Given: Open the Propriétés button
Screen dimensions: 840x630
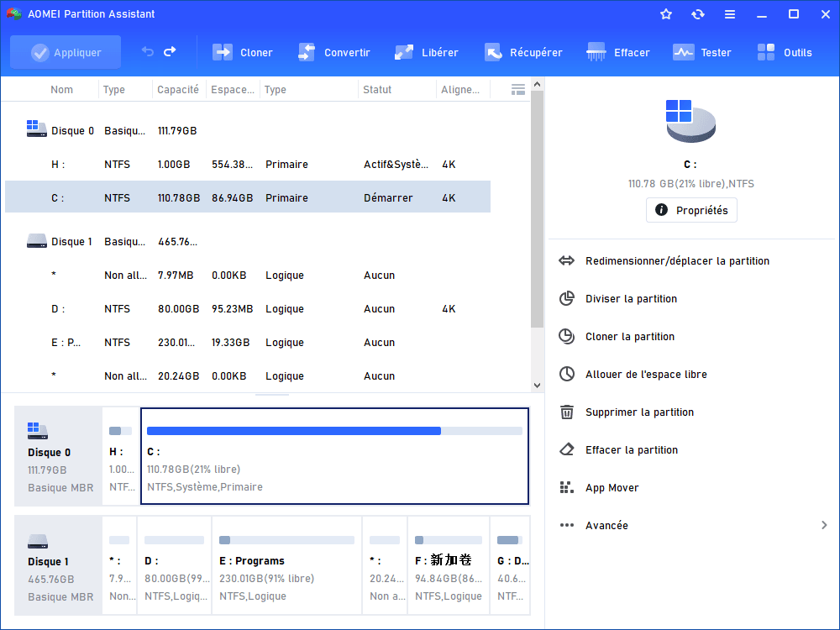Looking at the screenshot, I should coord(691,210).
